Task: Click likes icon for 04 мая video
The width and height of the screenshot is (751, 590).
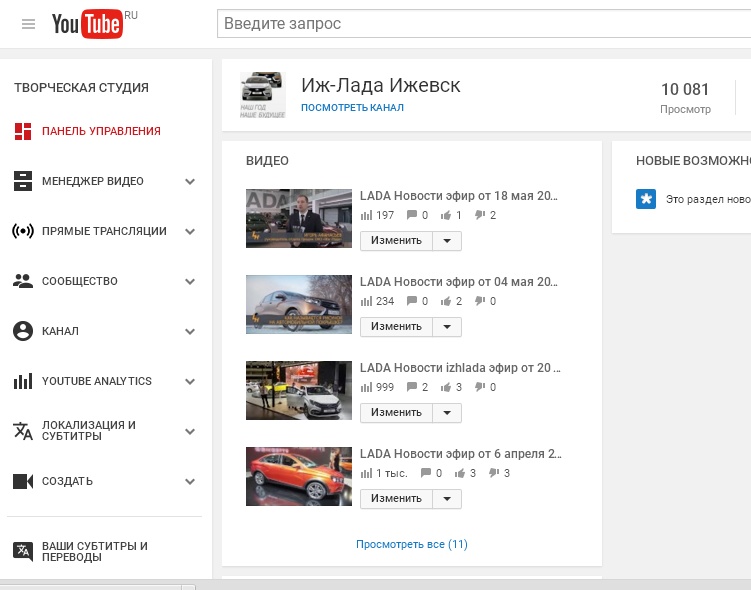Action: [446, 301]
